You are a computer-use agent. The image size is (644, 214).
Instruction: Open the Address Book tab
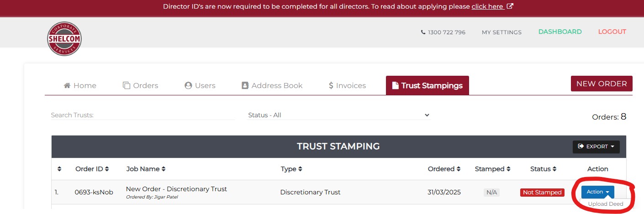tap(272, 85)
